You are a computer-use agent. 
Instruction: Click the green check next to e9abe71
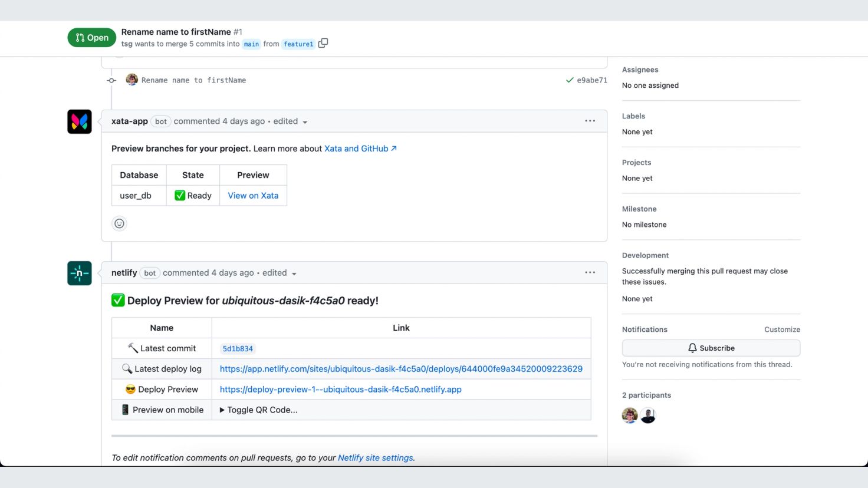point(570,80)
